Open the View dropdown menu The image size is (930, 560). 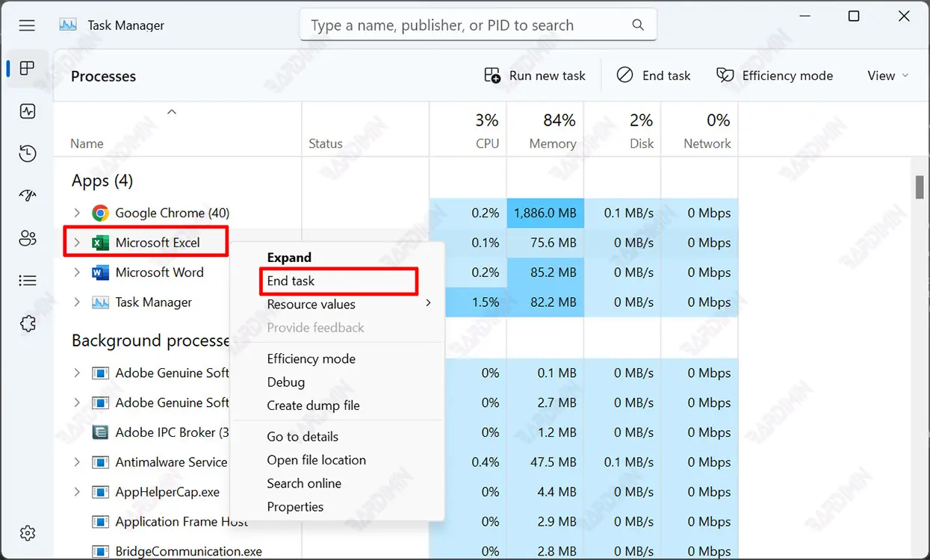pyautogui.click(x=887, y=75)
